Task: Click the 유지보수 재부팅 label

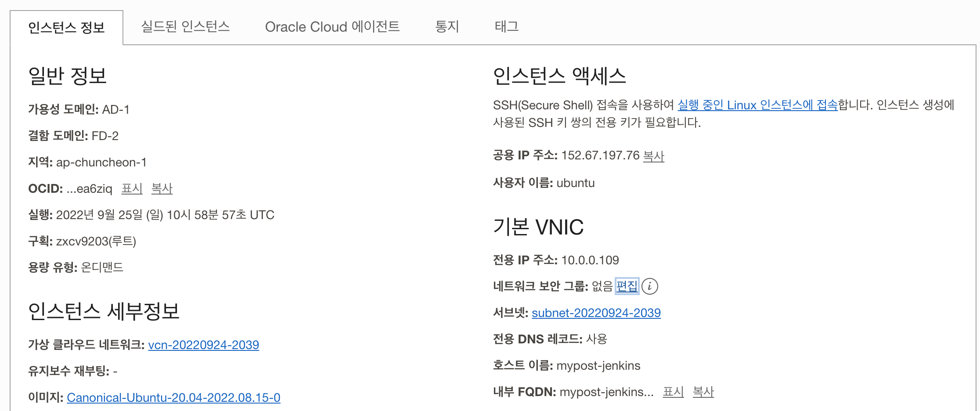Action: [68, 371]
